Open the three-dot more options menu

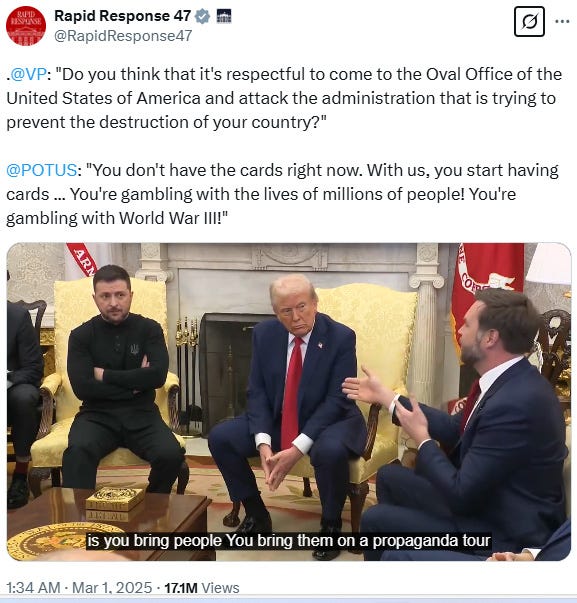562,22
